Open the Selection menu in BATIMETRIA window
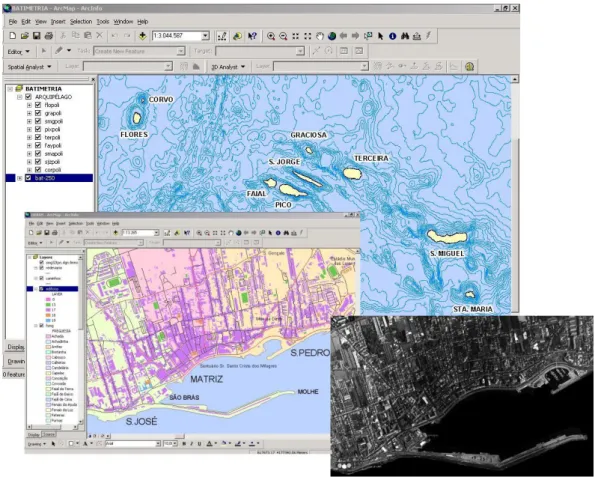 coord(81,22)
